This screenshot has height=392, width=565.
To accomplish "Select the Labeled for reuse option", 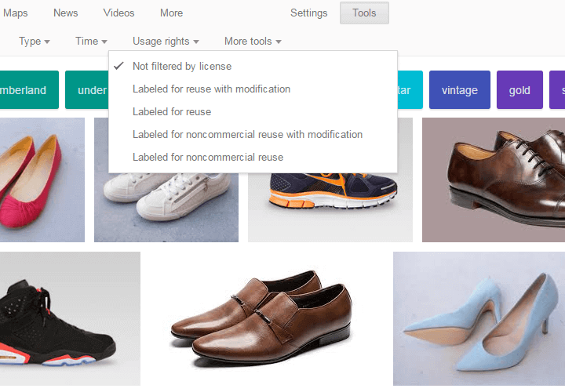I will [172, 112].
